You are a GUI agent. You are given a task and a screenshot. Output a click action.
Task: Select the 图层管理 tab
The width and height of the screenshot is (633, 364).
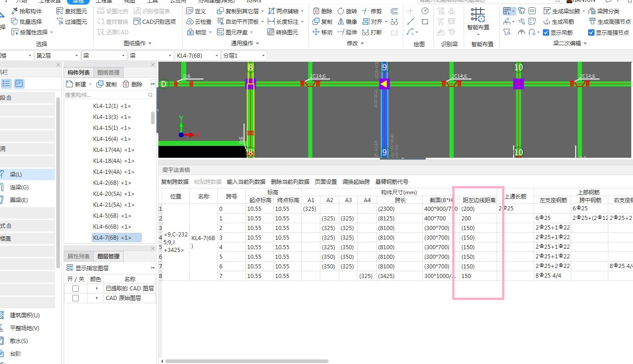(x=108, y=257)
